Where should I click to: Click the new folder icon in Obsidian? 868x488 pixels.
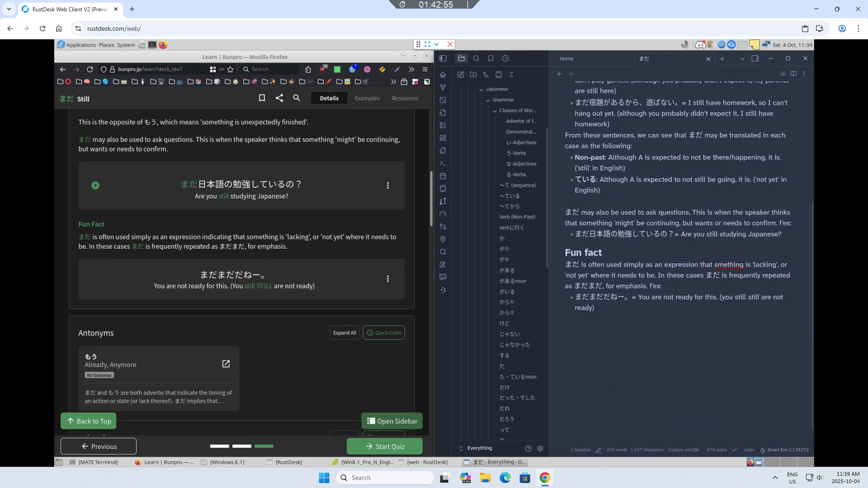473,75
